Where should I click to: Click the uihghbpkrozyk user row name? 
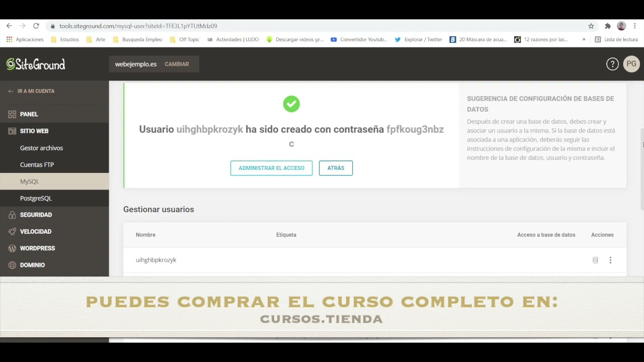click(156, 260)
